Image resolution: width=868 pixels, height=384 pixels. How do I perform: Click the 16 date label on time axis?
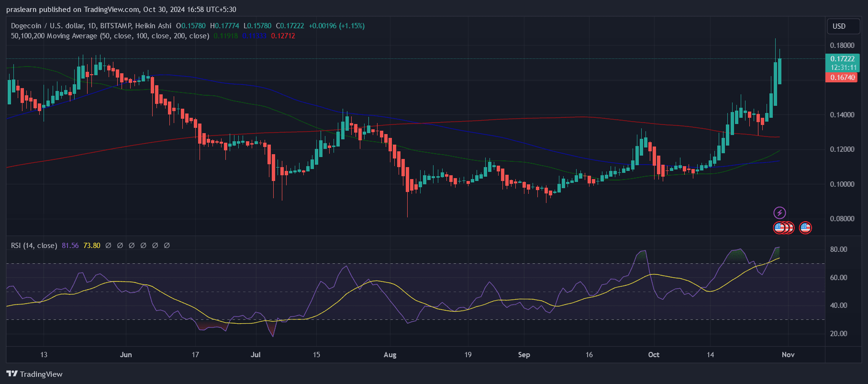[589, 355]
